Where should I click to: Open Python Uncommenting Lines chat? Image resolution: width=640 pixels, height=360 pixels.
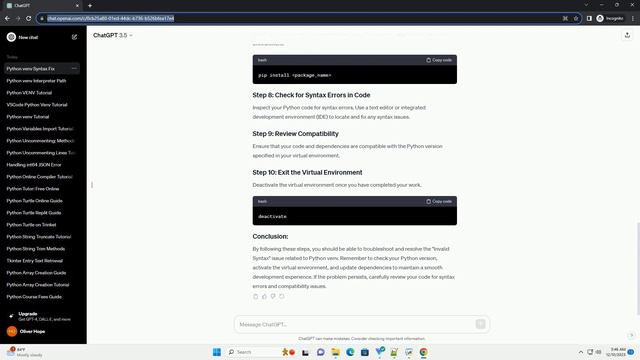coord(42,153)
